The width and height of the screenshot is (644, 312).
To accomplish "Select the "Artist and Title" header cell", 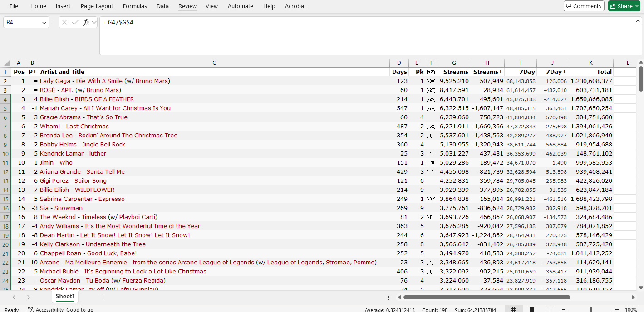I will (x=214, y=72).
